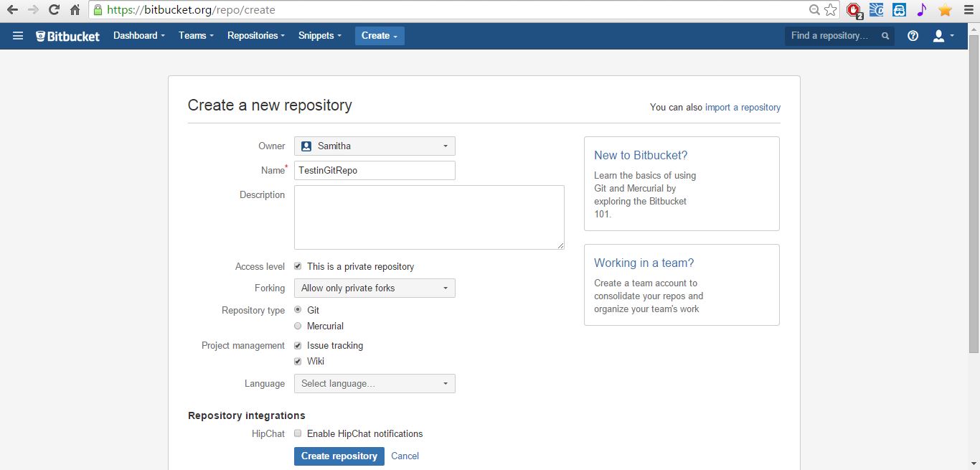Click the blue bus-shaped extension icon

(x=899, y=10)
